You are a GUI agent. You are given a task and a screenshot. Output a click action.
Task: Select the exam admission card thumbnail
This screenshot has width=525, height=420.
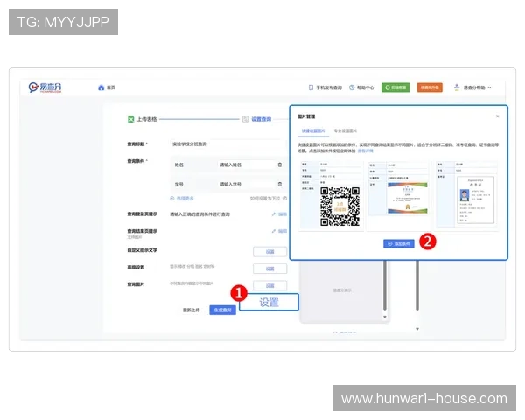coord(467,194)
